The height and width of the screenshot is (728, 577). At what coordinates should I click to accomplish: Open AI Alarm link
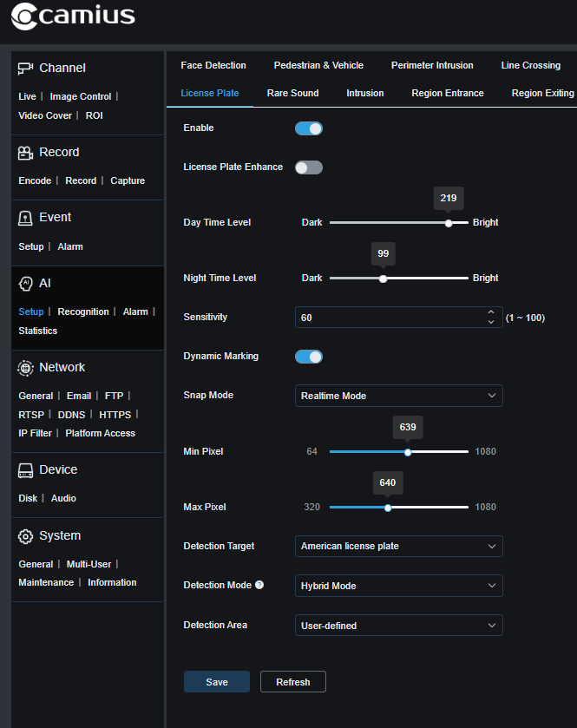(135, 312)
